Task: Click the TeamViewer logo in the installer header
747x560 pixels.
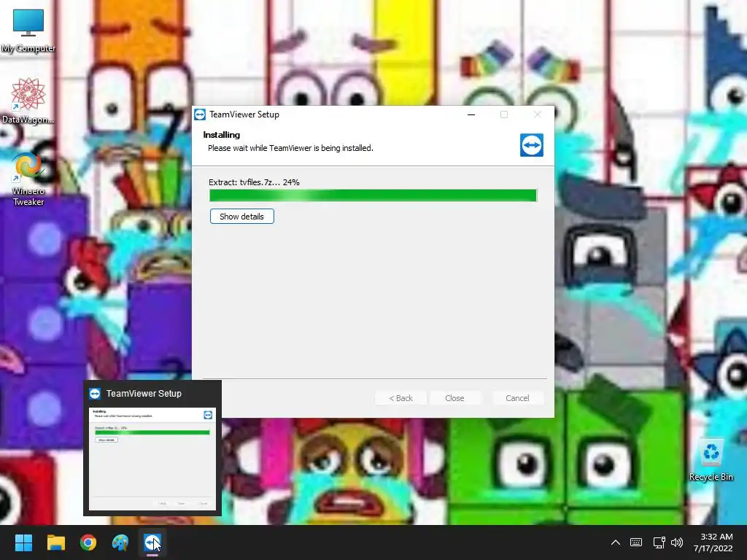Action: [x=532, y=145]
